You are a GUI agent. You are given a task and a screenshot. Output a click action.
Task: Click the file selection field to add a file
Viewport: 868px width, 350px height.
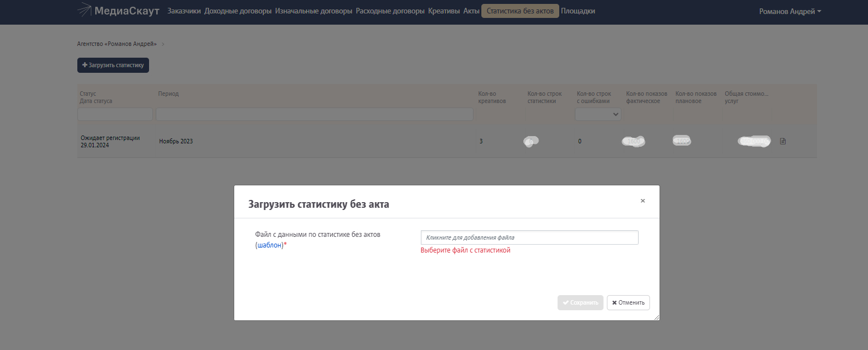click(x=529, y=237)
